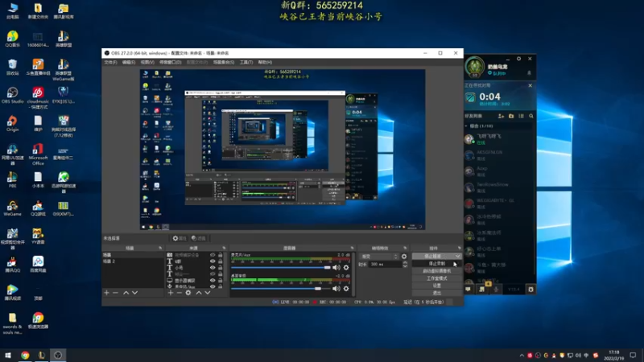This screenshot has width=644, height=362.
Task: Open the 场景集合(S) menu in OBS
Action: click(x=224, y=63)
